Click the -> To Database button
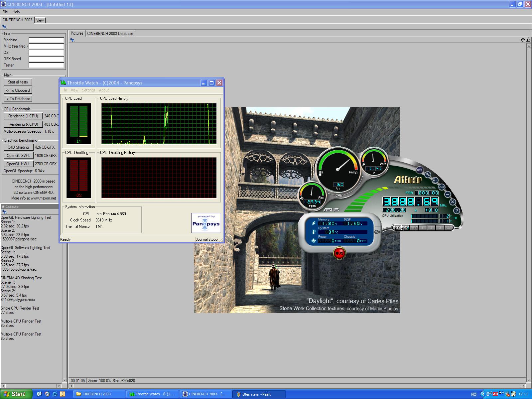This screenshot has width=532, height=399. pyautogui.click(x=18, y=99)
